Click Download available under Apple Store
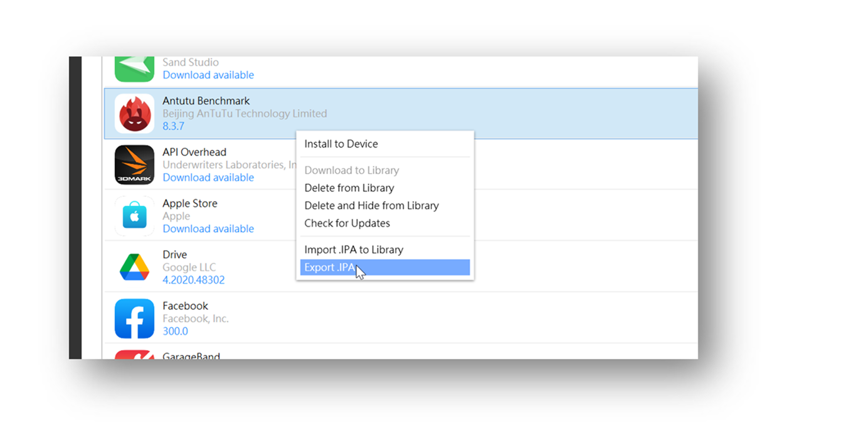Screen dimensions: 868x447 [208, 229]
